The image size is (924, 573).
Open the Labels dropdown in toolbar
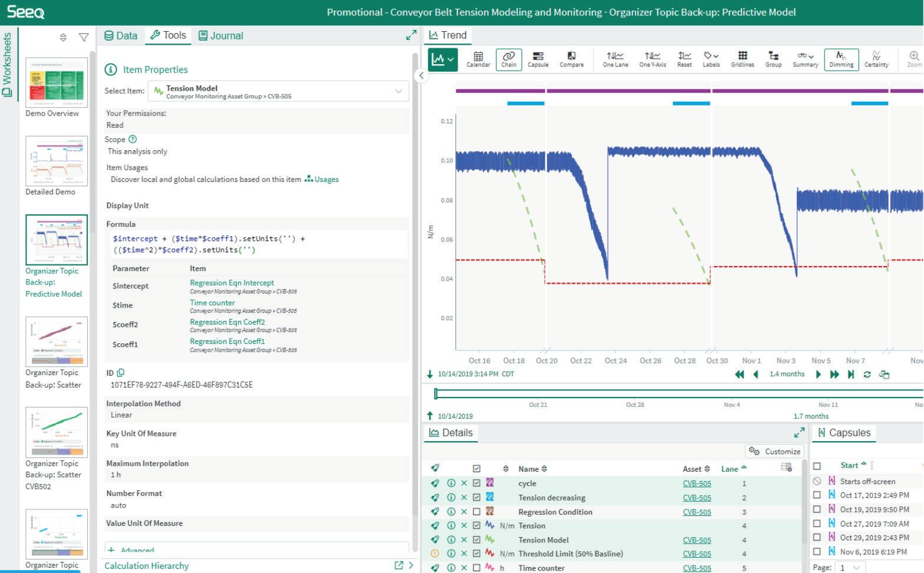(x=711, y=59)
